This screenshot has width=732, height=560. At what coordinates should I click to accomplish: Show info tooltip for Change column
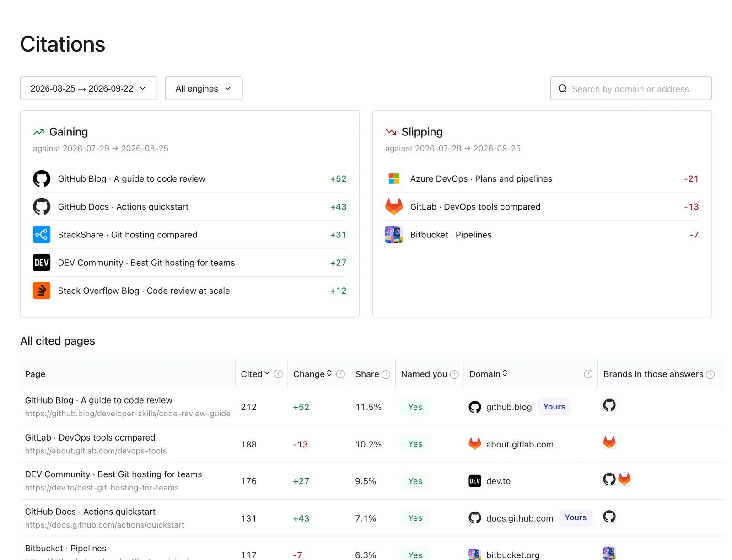pyautogui.click(x=340, y=374)
